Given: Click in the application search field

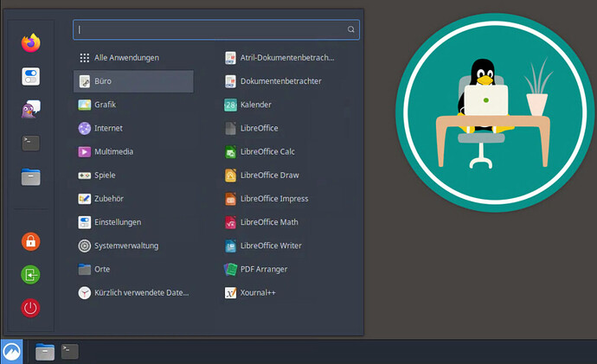Looking at the screenshot, I should click(212, 29).
